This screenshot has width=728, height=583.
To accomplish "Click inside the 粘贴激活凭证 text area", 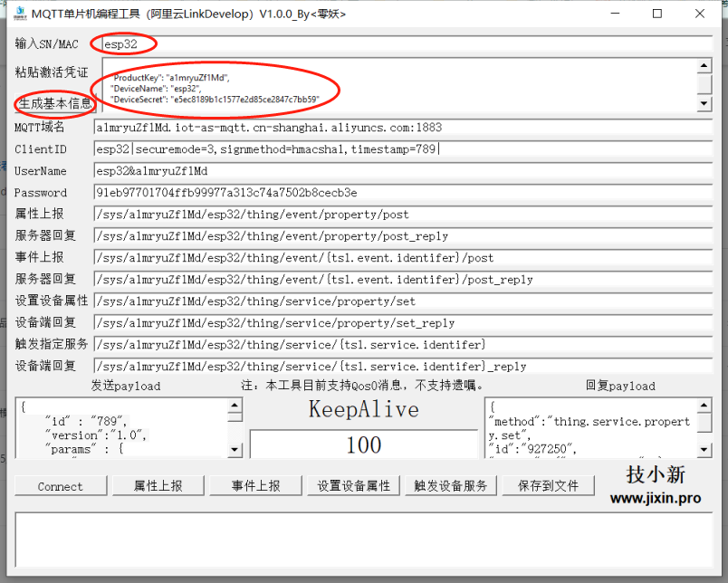I will [399, 85].
